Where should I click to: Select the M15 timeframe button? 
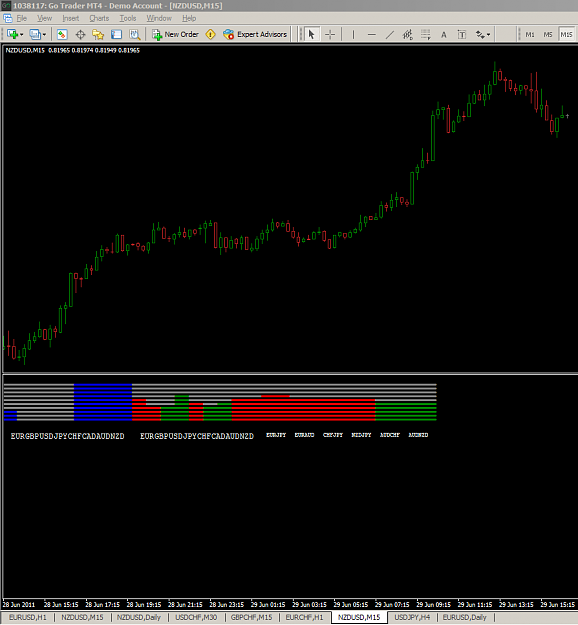566,34
